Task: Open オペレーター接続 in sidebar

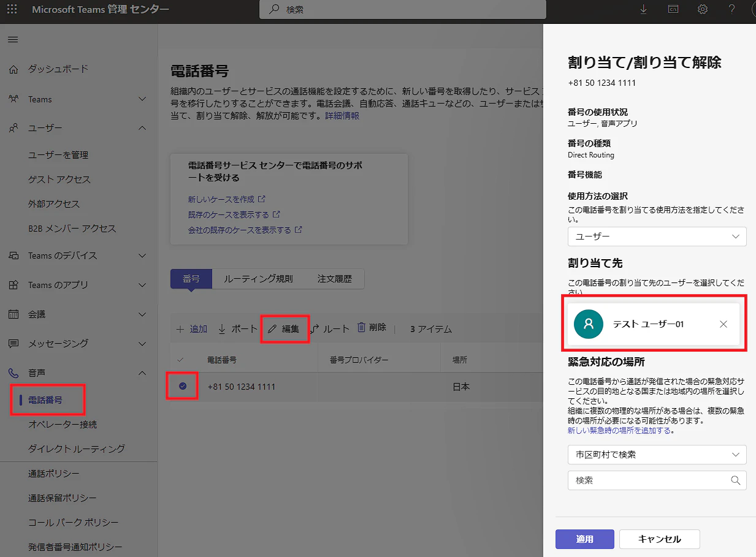Action: (63, 425)
